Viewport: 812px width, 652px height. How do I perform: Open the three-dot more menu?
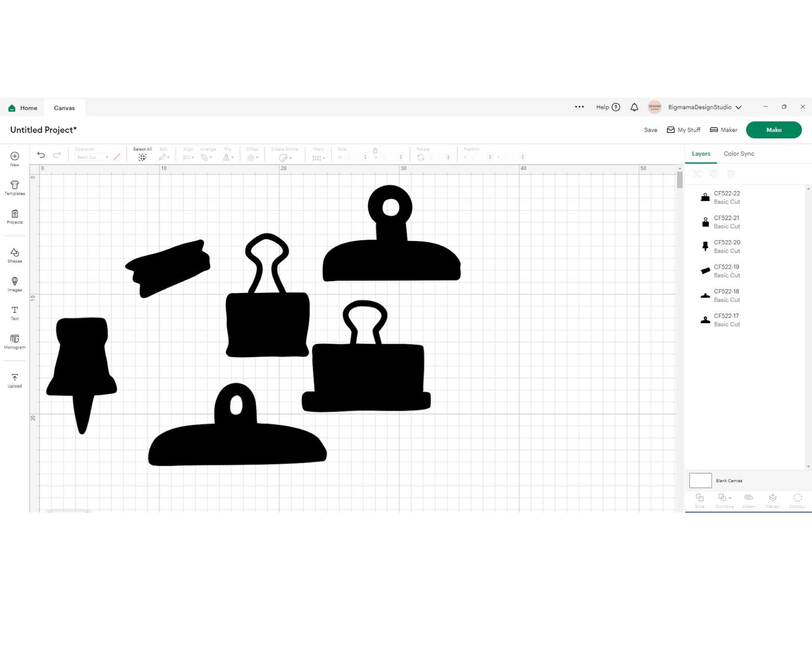point(579,107)
